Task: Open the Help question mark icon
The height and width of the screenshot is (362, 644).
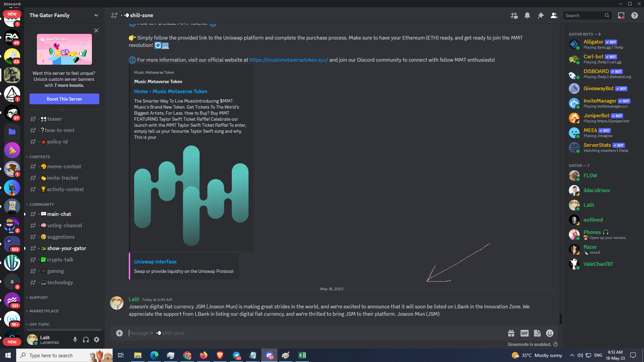Action: 635,15
